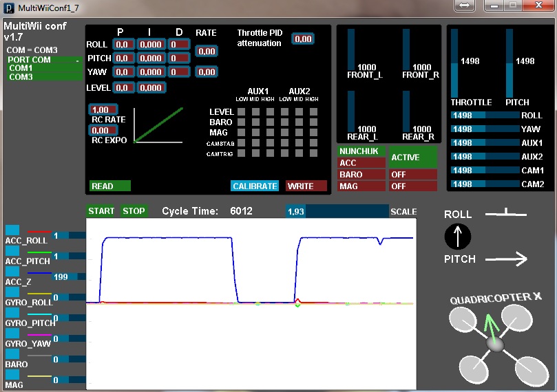Click the MAG OFF status indicator
Screen dimensions: 557x392
tap(413, 186)
